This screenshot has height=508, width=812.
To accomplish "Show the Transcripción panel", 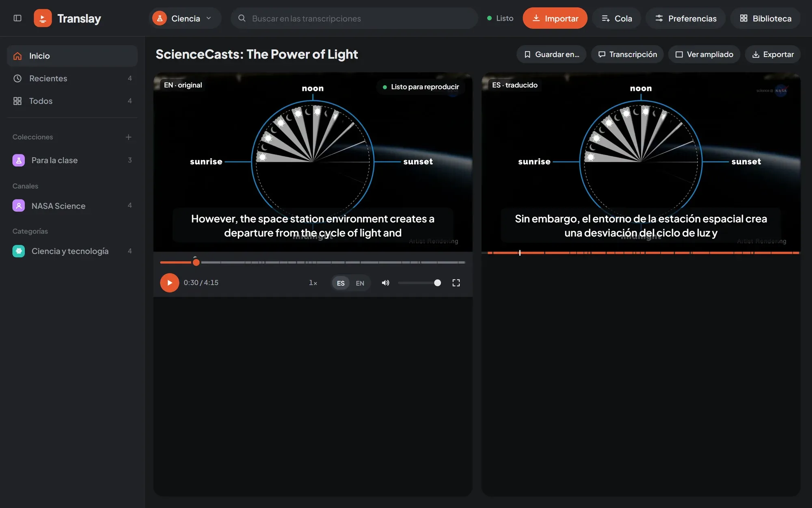I will point(627,54).
